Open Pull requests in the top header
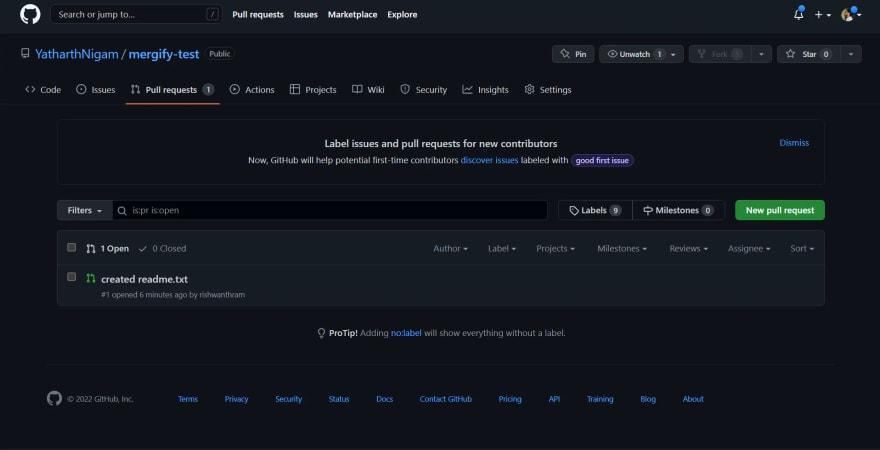Viewport: 880px width, 450px height. click(258, 15)
